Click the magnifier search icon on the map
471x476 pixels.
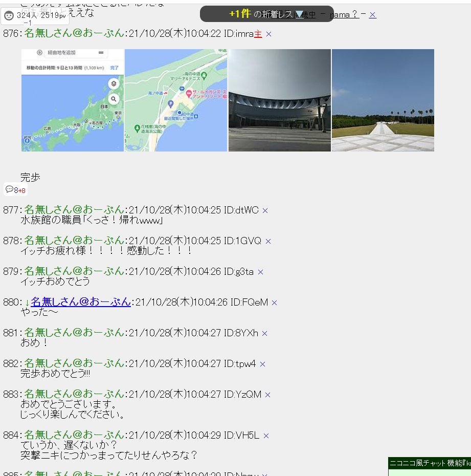click(x=114, y=100)
